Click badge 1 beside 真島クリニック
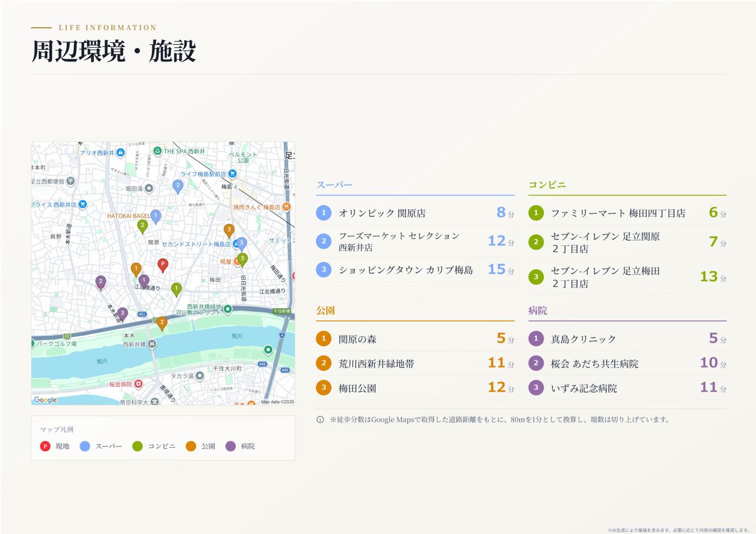 pos(536,338)
